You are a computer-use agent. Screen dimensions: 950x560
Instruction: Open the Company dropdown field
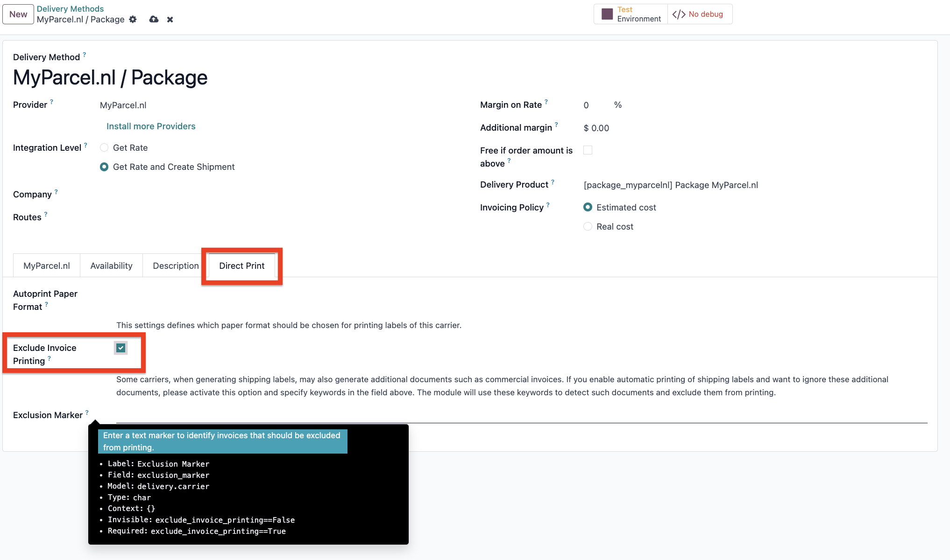280,195
